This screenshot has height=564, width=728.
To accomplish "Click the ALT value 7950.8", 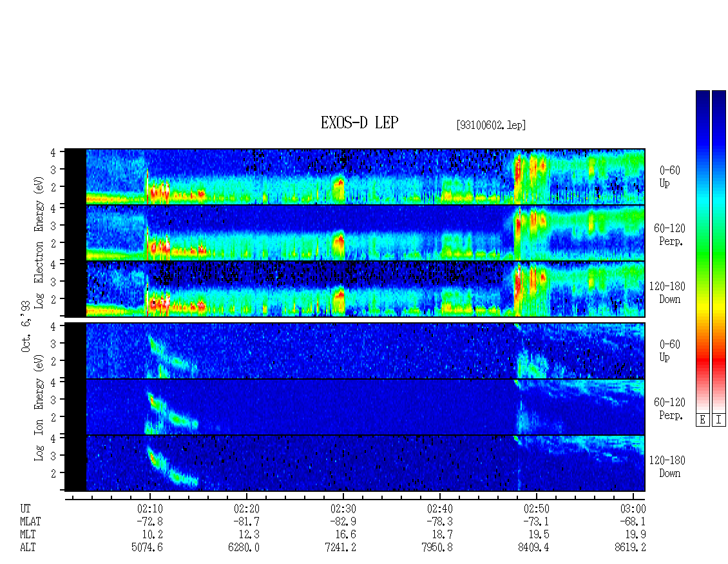I will (437, 547).
